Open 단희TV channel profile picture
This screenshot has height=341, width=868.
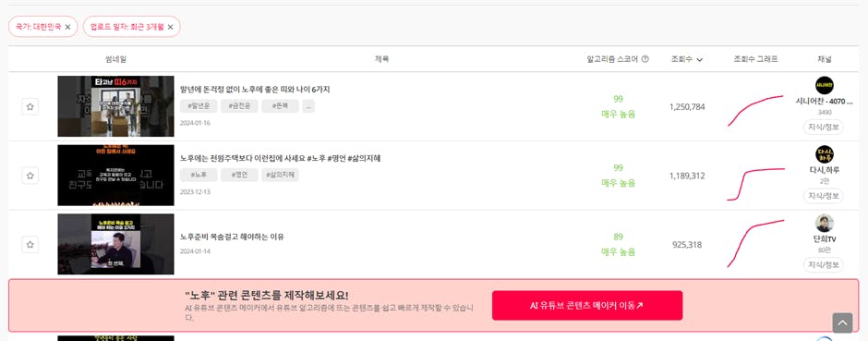click(x=825, y=223)
